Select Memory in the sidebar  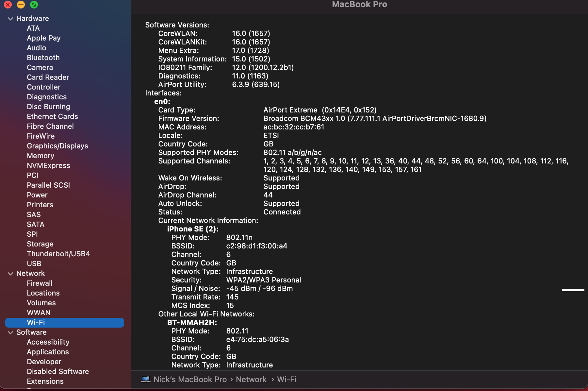pos(41,156)
